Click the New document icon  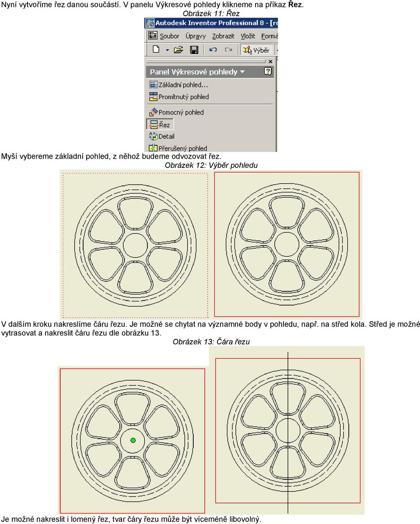tap(156, 49)
